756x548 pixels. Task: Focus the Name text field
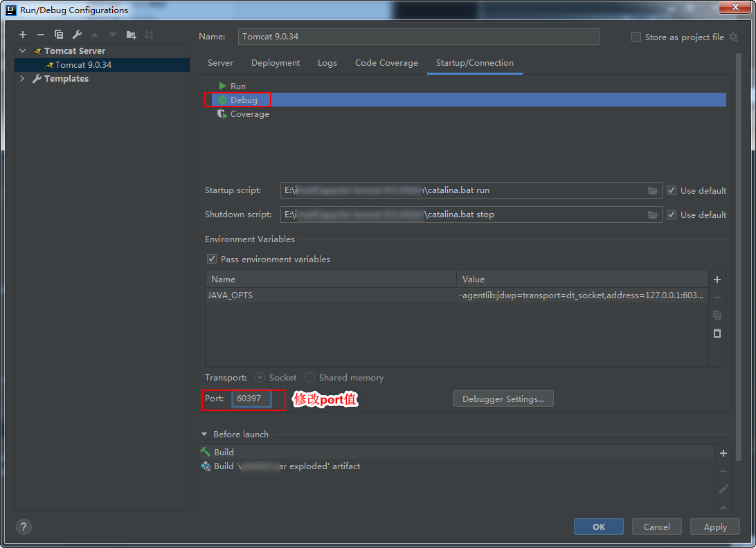coord(418,37)
